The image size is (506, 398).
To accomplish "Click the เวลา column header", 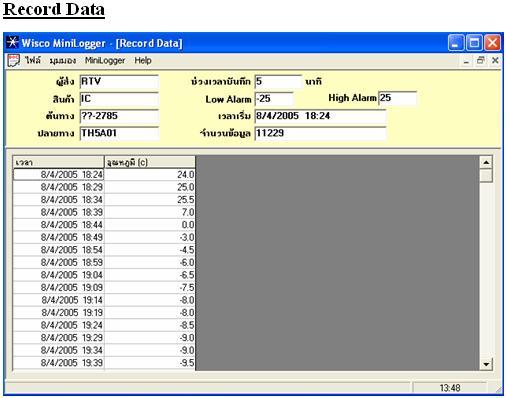I will pyautogui.click(x=59, y=162).
